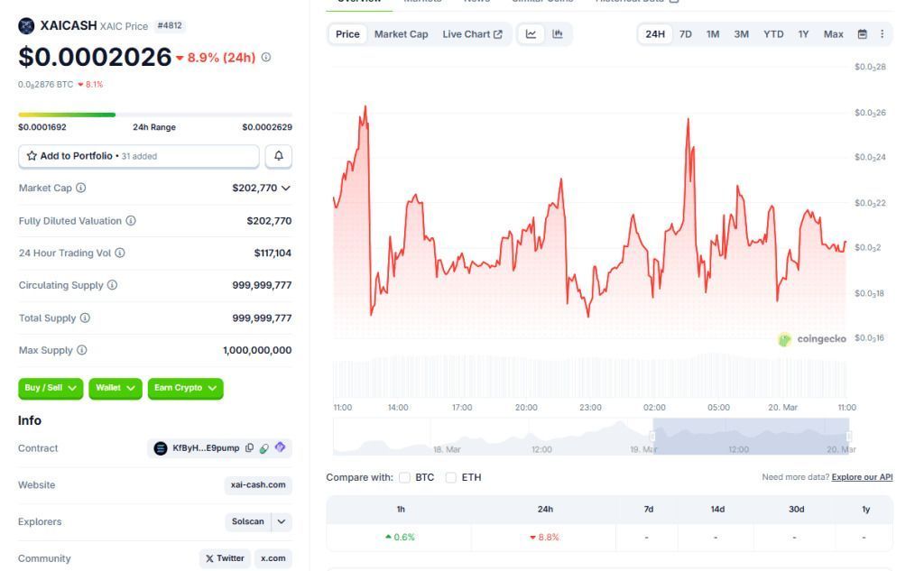The image size is (924, 571).
Task: Open the Buy / Sell dropdown
Action: point(51,388)
